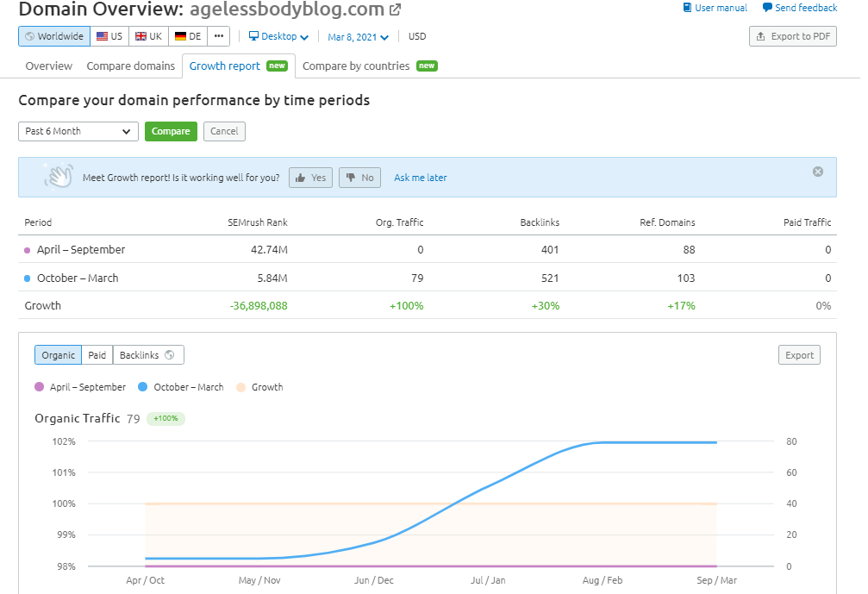This screenshot has height=594, width=868.
Task: Click Export to PDF button
Action: pyautogui.click(x=793, y=36)
